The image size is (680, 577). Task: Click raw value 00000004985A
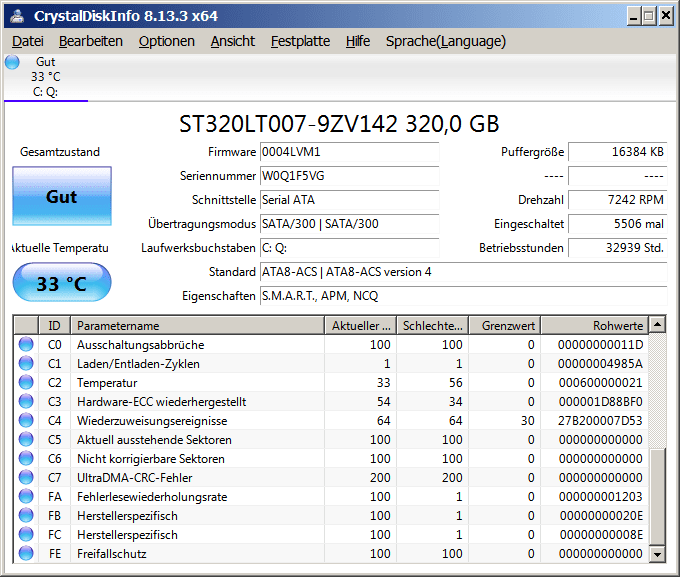tap(600, 364)
